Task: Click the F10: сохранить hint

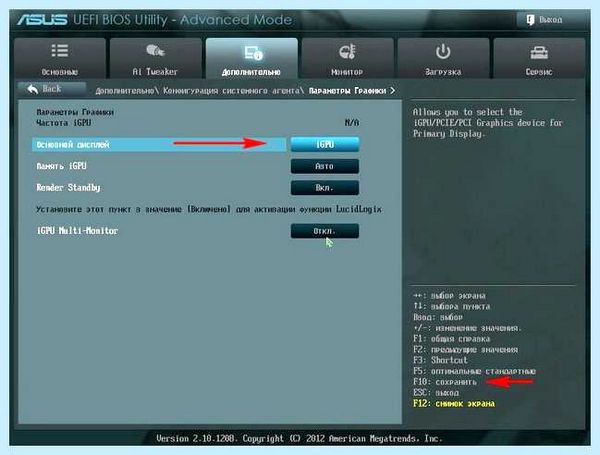Action: (x=445, y=382)
